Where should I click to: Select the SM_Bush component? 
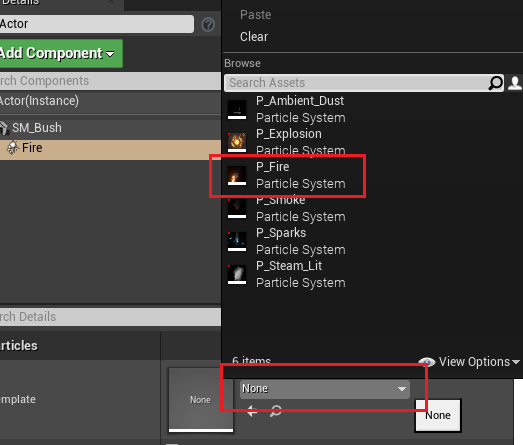pyautogui.click(x=110, y=128)
